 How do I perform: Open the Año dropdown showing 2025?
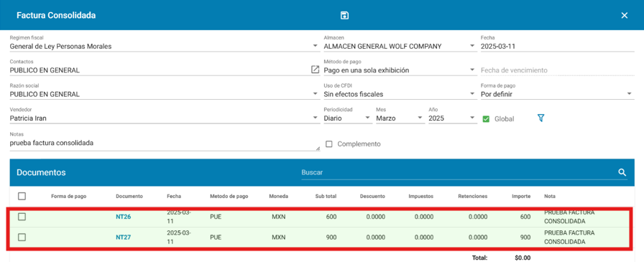click(x=452, y=118)
